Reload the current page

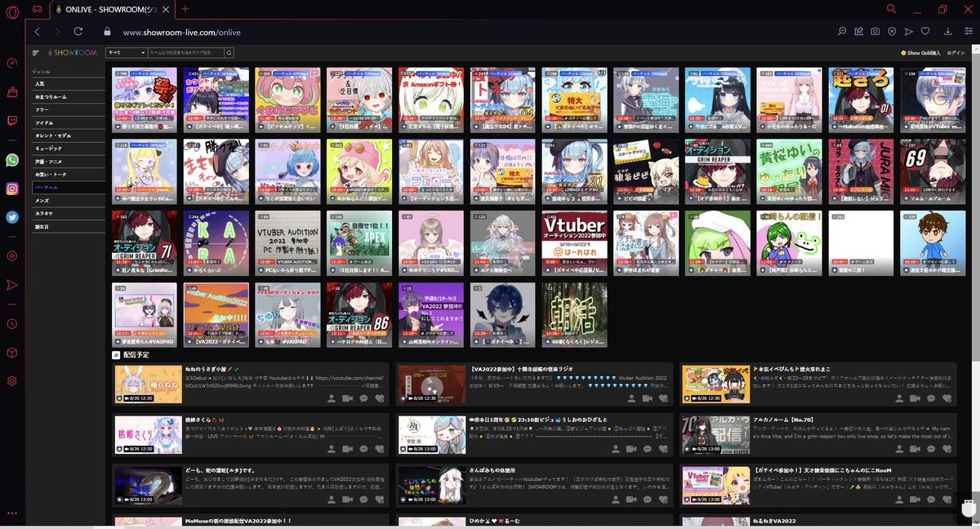tap(78, 32)
